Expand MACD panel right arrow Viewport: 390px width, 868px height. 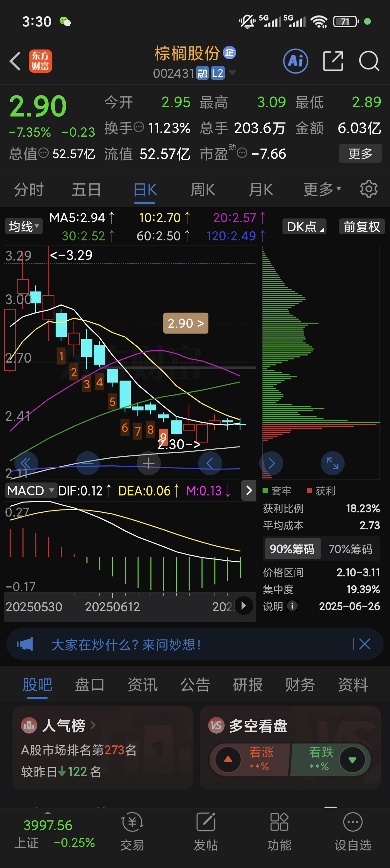coord(249,491)
